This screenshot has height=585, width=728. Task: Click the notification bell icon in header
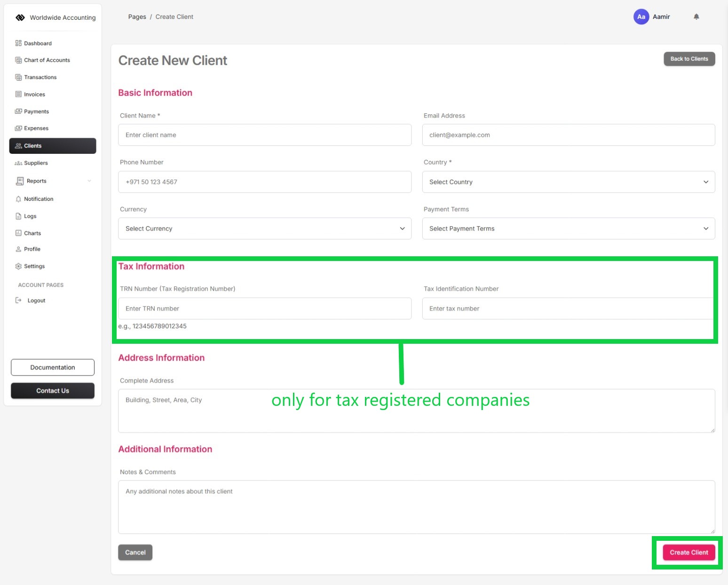[x=696, y=17]
